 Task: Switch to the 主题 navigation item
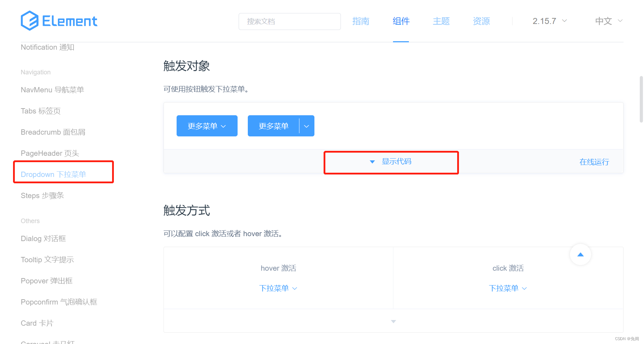[441, 21]
